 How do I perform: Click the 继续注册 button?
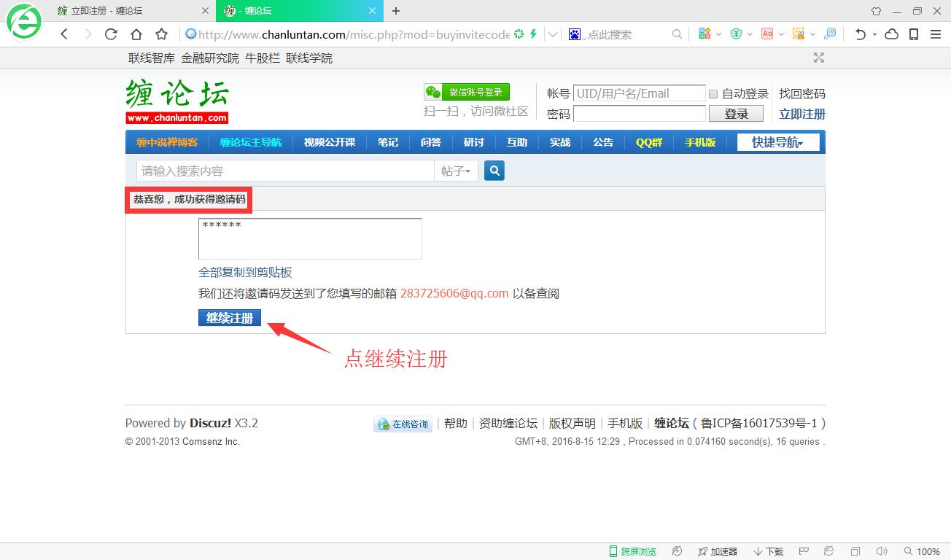pos(230,318)
